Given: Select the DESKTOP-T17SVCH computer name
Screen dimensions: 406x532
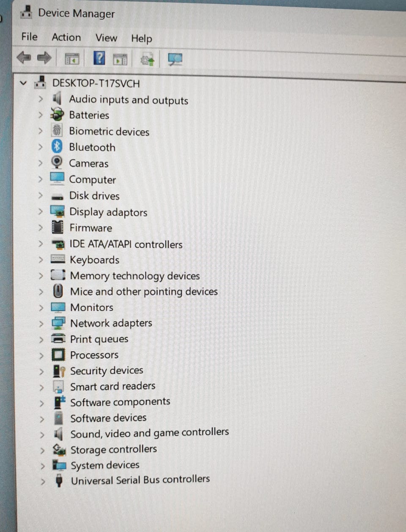Looking at the screenshot, I should point(96,83).
